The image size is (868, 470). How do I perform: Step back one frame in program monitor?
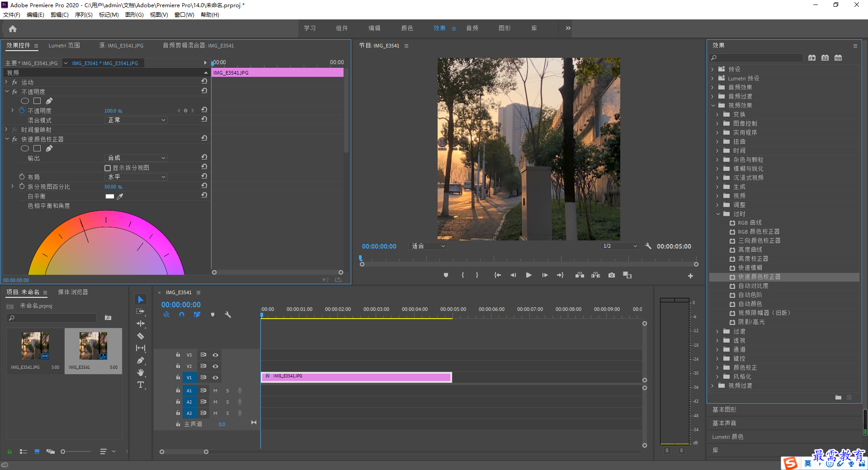point(513,275)
